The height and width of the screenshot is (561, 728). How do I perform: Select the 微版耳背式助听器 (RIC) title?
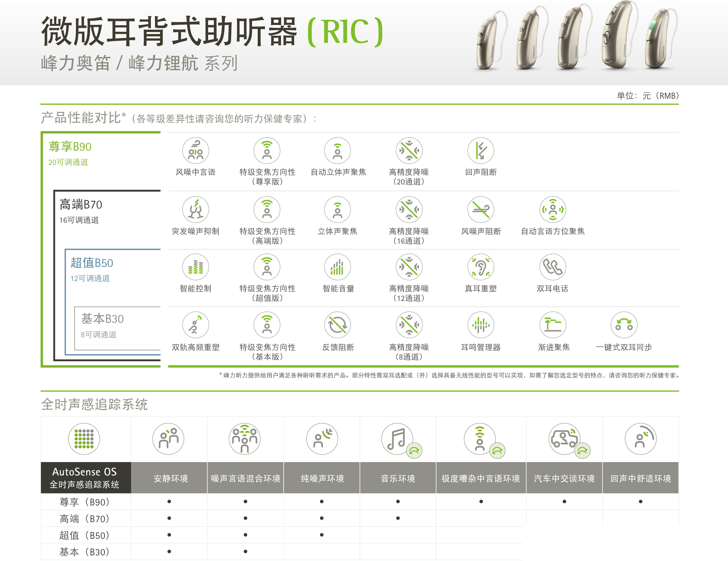(212, 31)
